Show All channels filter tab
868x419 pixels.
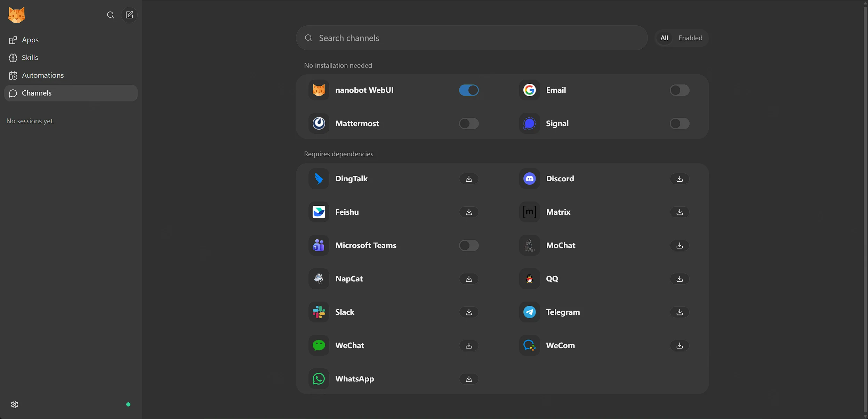[664, 38]
